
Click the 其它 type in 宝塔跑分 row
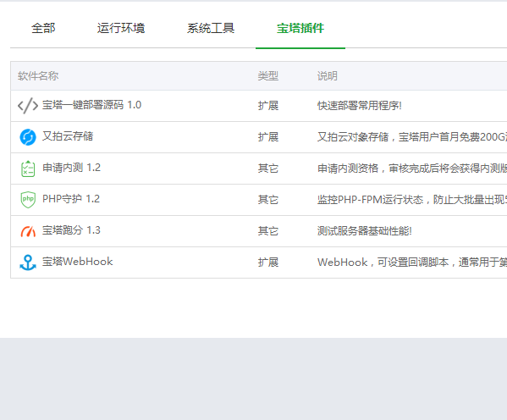(268, 231)
